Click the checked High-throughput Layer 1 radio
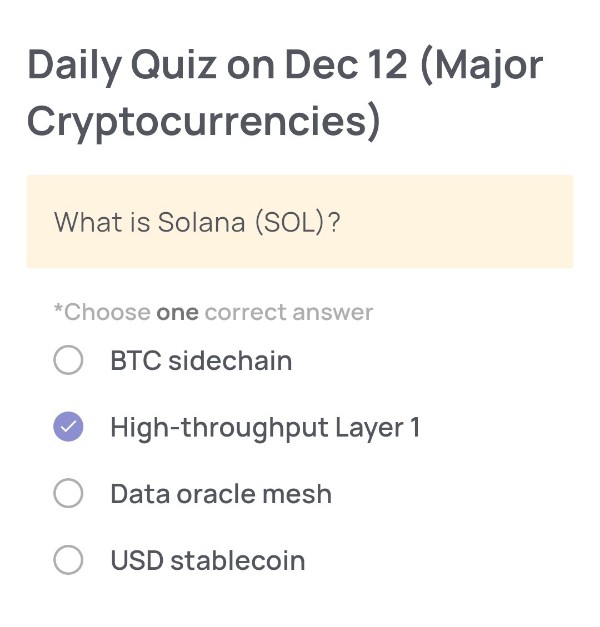Image resolution: width=600 pixels, height=627 pixels. pos(68,427)
